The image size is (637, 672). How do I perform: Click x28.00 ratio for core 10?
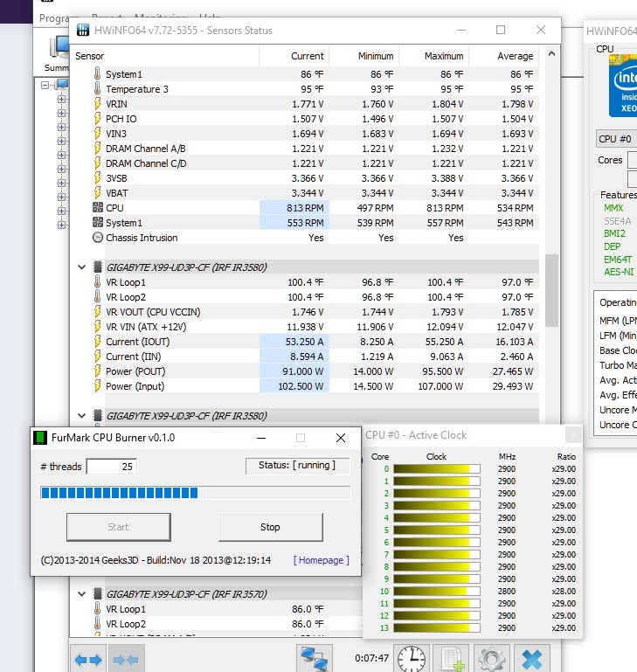point(564,591)
